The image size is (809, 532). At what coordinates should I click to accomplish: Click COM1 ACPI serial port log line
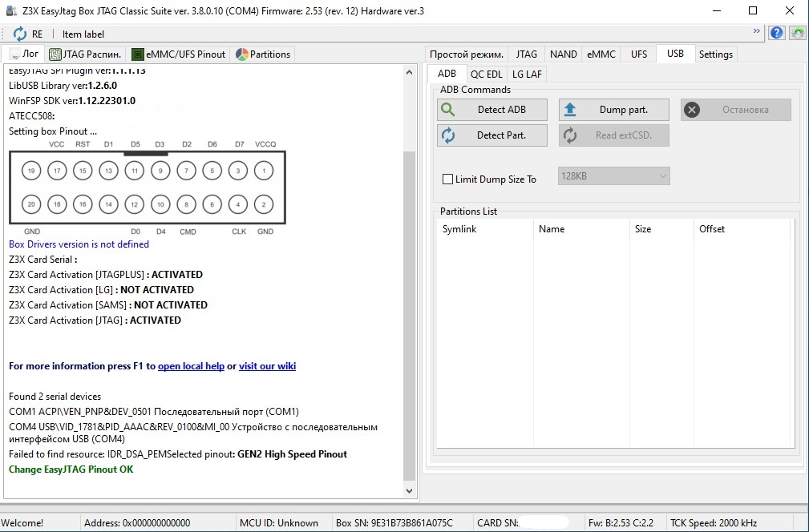pyautogui.click(x=154, y=412)
